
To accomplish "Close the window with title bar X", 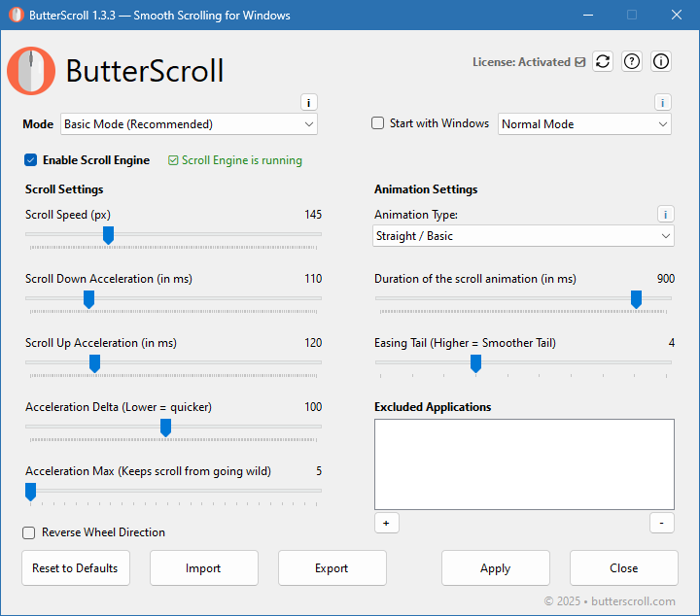I will pyautogui.click(x=677, y=16).
